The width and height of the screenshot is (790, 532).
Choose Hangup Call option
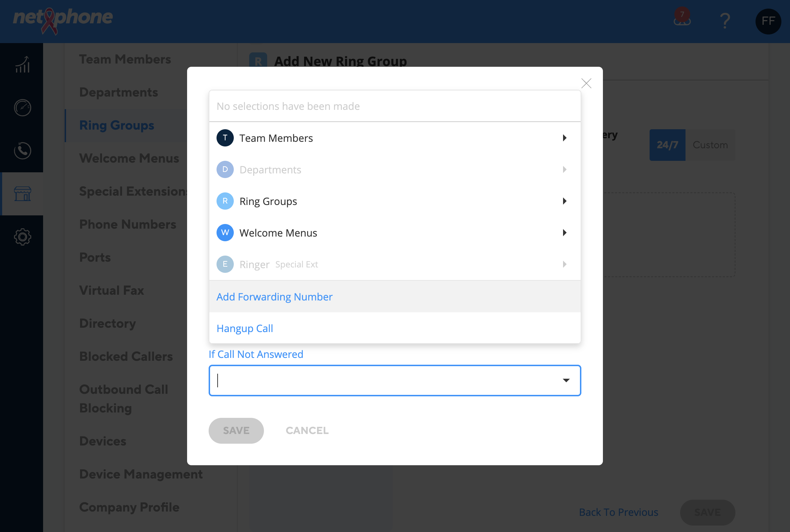point(395,328)
